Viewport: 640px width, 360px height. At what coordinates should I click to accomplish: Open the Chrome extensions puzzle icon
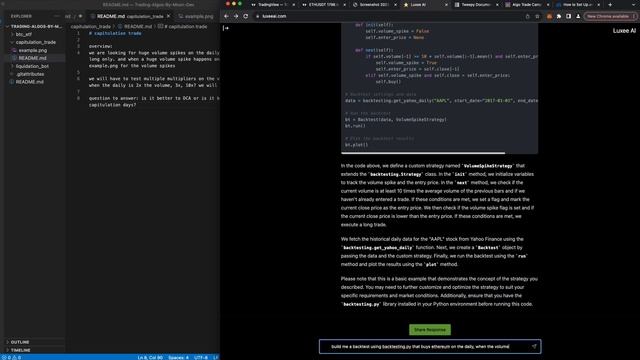[x=559, y=16]
